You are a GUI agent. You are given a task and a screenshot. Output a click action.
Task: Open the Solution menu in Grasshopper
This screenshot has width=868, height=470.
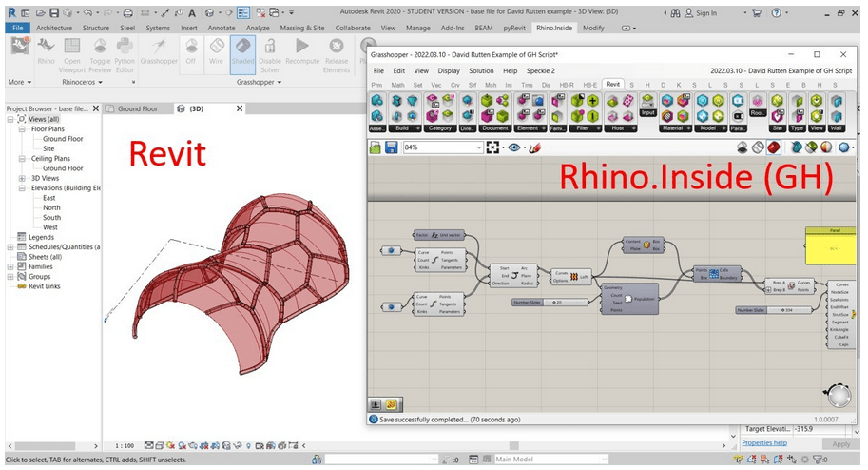481,70
